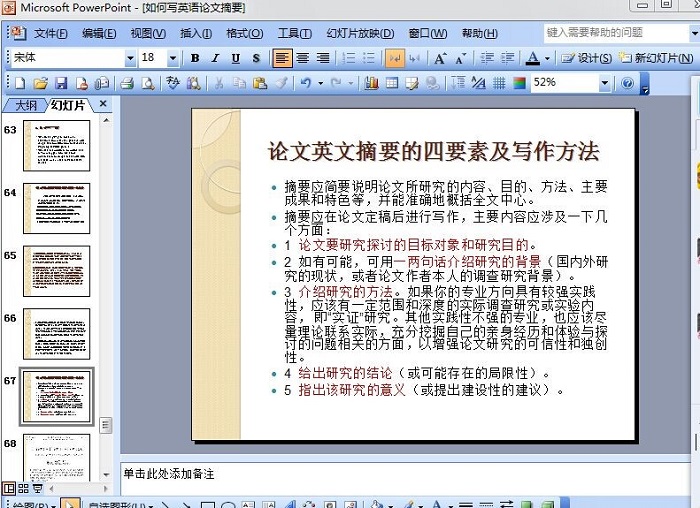Click the Undo arrow icon
700x508 pixels.
tap(305, 83)
